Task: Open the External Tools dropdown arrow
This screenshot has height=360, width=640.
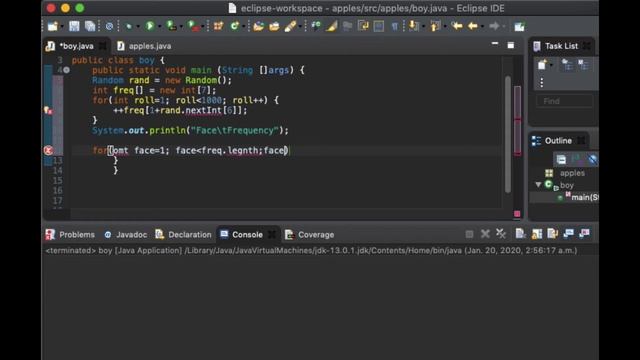Action: coord(202,27)
